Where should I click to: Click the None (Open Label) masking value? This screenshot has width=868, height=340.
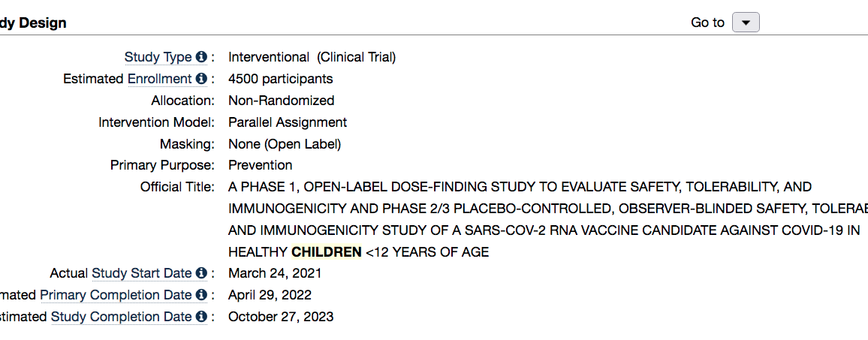coord(285,144)
